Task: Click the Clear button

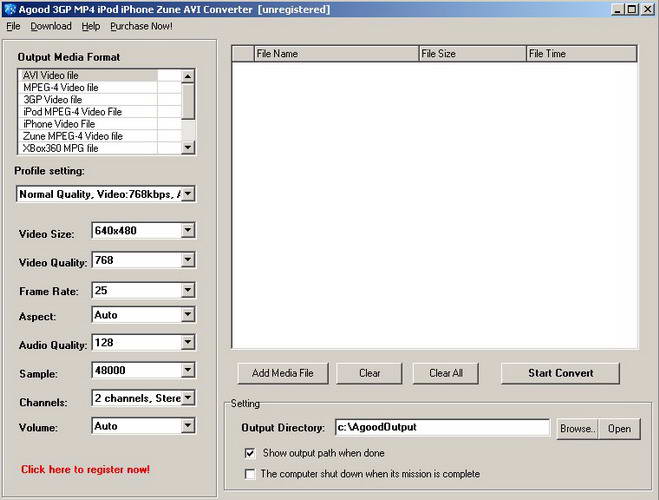Action: [x=369, y=373]
